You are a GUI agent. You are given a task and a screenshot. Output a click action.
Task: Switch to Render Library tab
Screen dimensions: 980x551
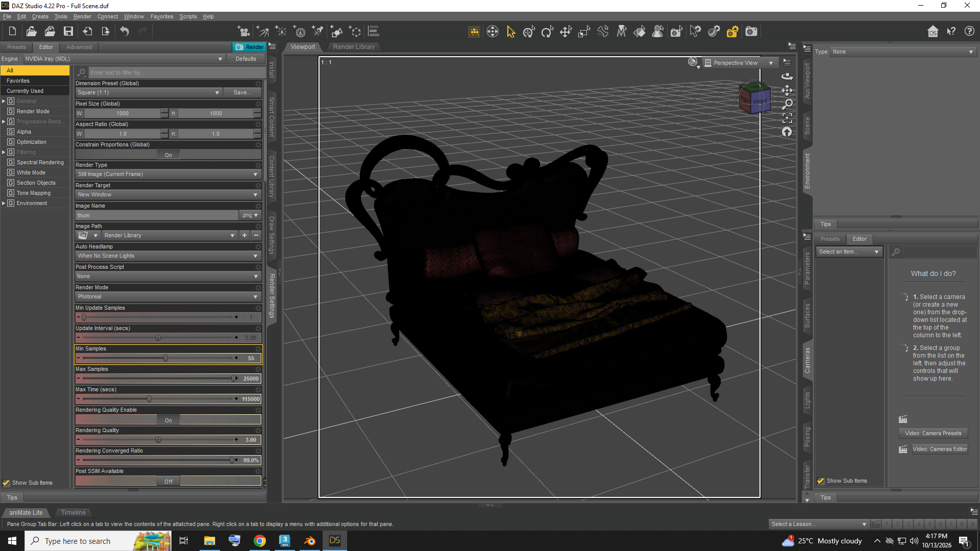point(354,46)
